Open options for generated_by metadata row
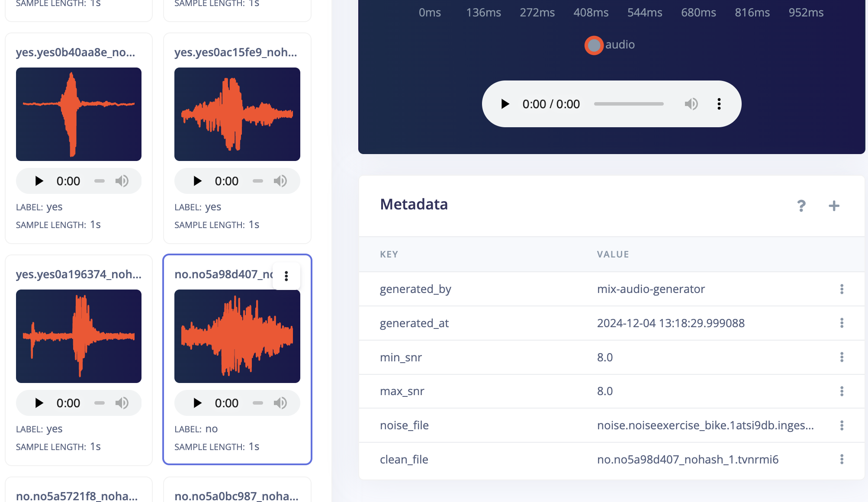The width and height of the screenshot is (868, 502). [x=842, y=289]
